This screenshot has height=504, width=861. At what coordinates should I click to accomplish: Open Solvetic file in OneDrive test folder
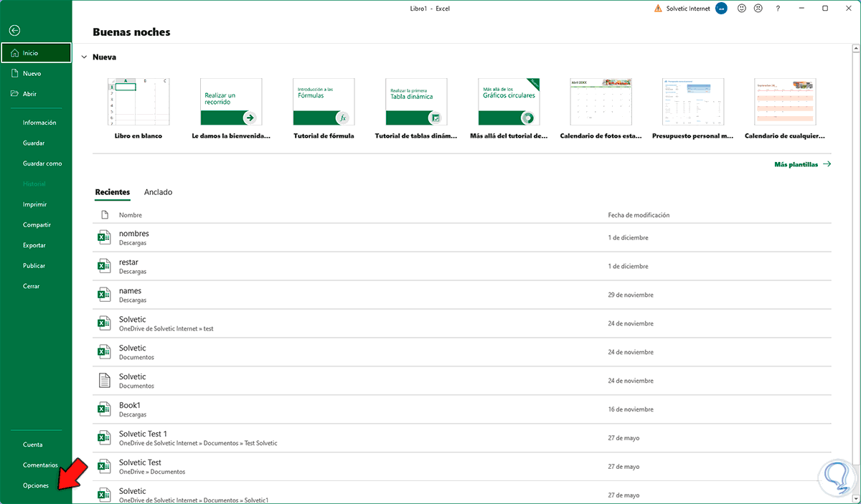[x=463, y=323]
